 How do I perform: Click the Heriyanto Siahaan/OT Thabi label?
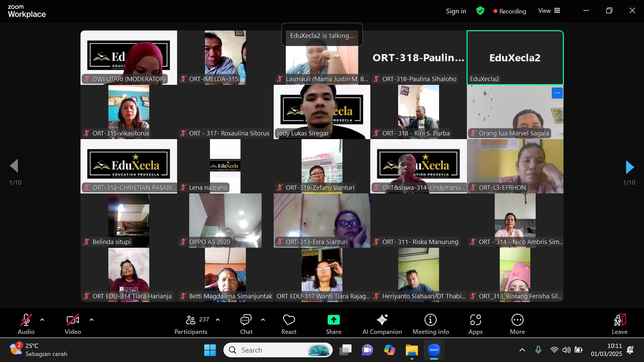click(x=424, y=296)
